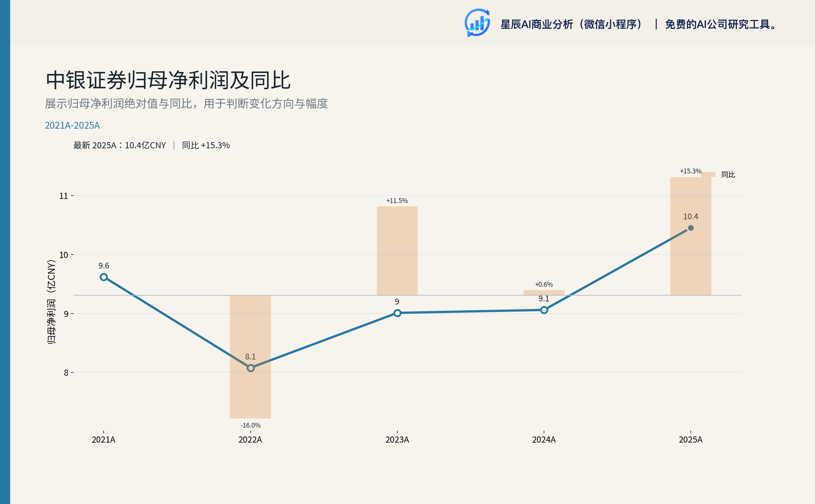The height and width of the screenshot is (504, 815).
Task: Click the 星辰AI商业分析（微信小程序） header text
Action: point(571,24)
